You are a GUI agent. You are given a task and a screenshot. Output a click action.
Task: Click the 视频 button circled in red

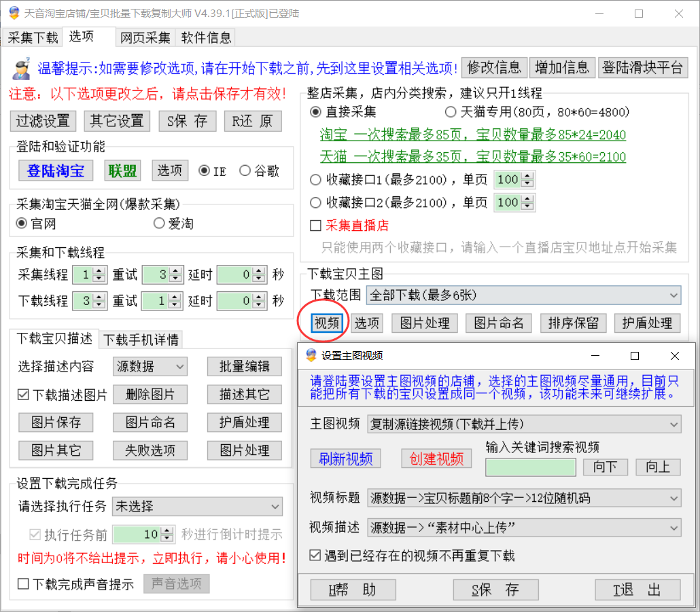tap(326, 323)
